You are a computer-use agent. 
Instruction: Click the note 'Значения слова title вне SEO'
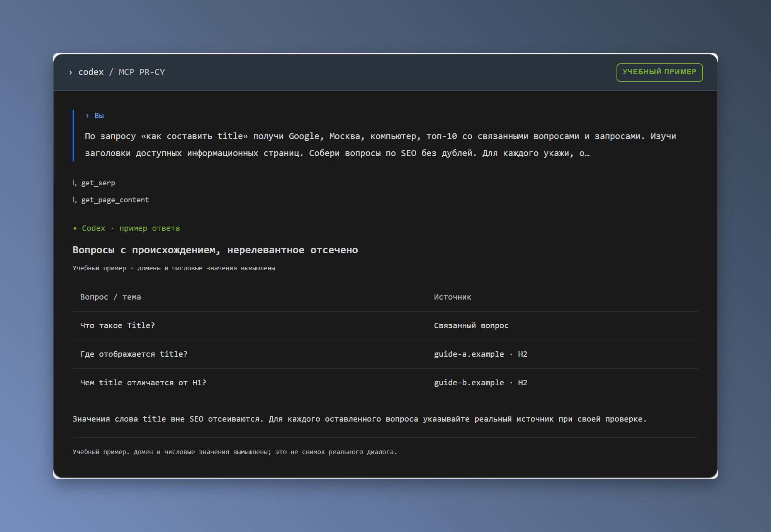[360, 419]
